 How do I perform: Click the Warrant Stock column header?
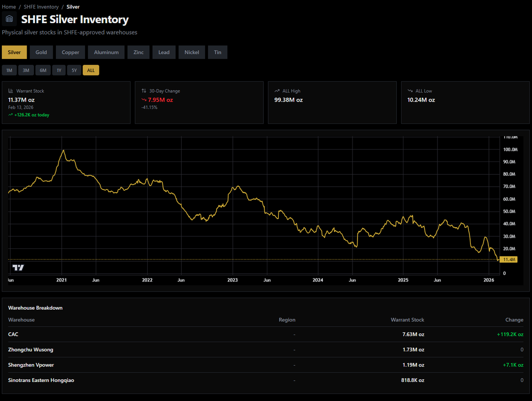pyautogui.click(x=407, y=320)
